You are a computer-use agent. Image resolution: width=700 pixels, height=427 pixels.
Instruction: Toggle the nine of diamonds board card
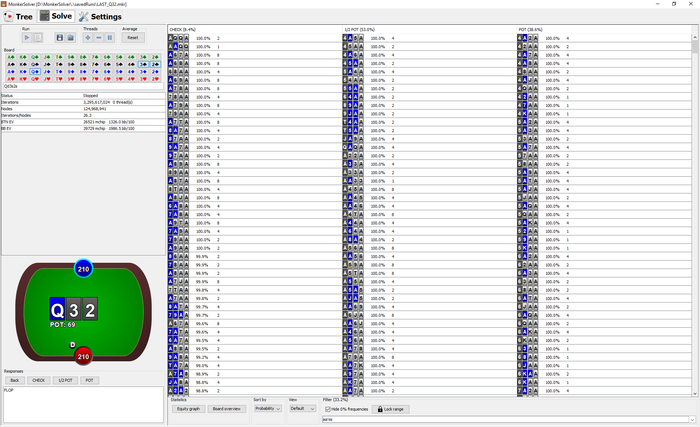coord(71,71)
